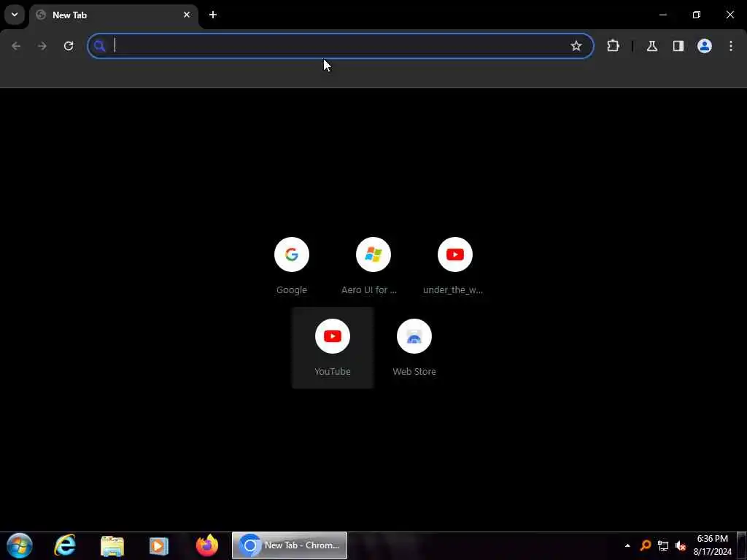Click the orange magnifier tray icon
The height and width of the screenshot is (560, 747).
click(646, 545)
